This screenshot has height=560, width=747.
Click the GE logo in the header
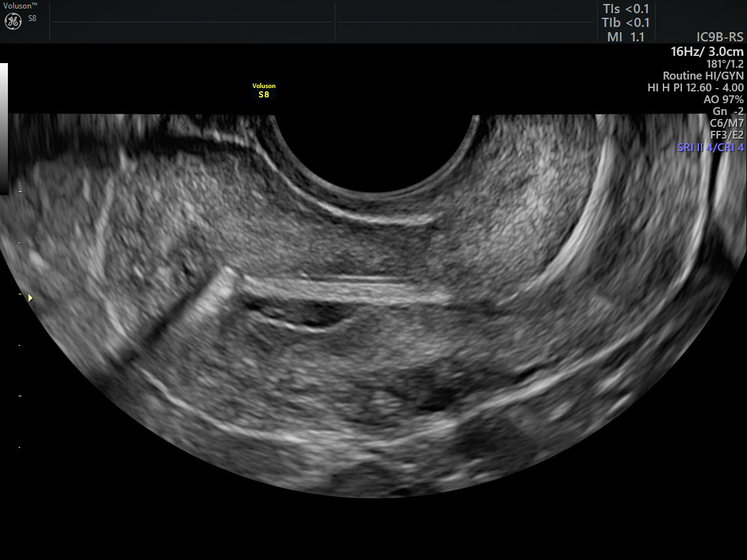tap(13, 21)
